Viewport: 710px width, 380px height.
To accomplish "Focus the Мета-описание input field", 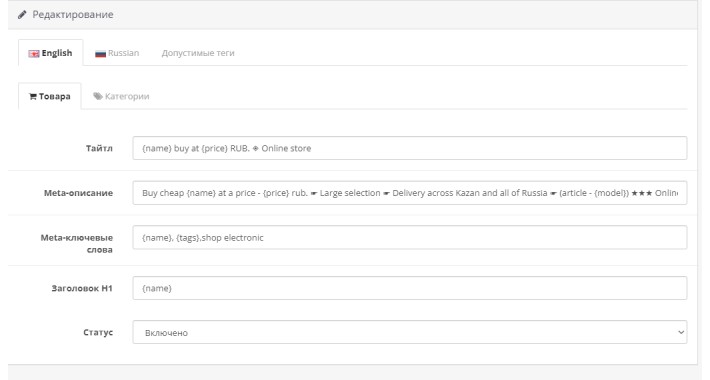I will 409,193.
